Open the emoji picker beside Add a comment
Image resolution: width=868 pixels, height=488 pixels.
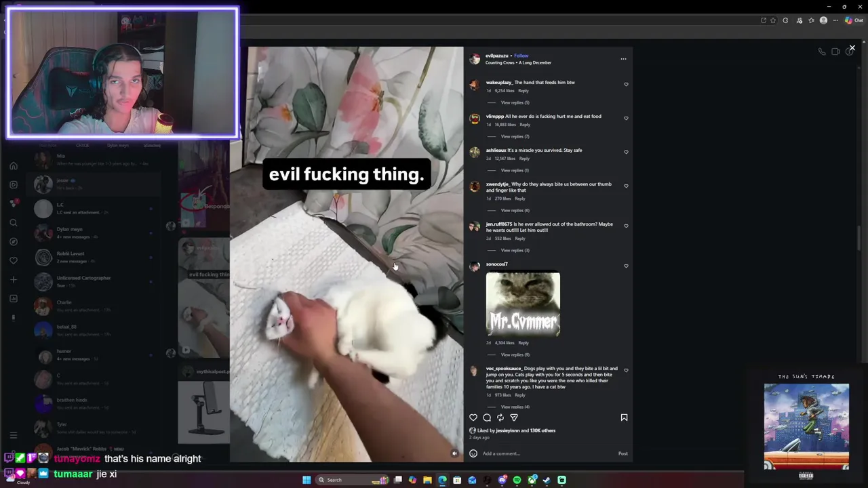click(473, 453)
